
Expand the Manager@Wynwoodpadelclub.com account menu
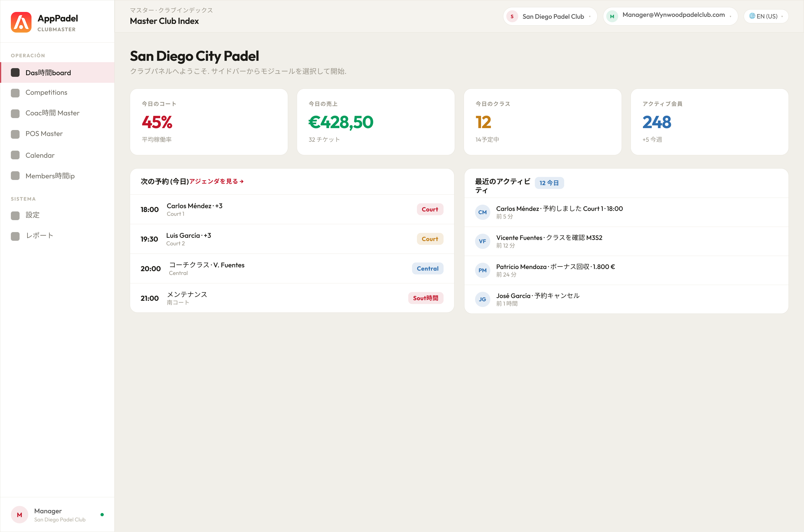tap(671, 16)
